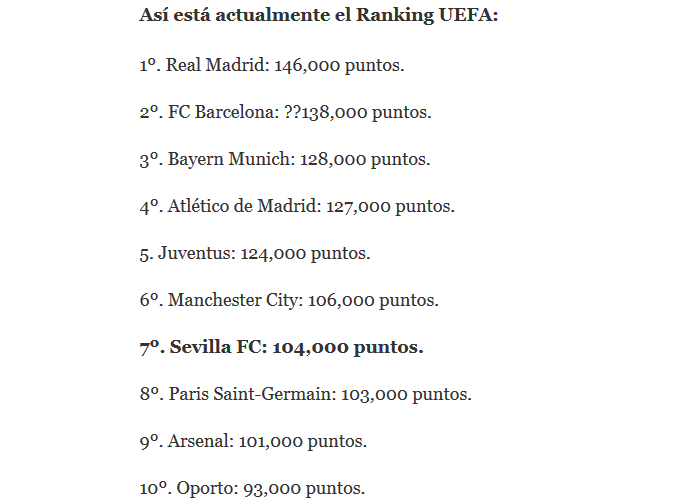Click the Arsenal team name

coord(197,441)
